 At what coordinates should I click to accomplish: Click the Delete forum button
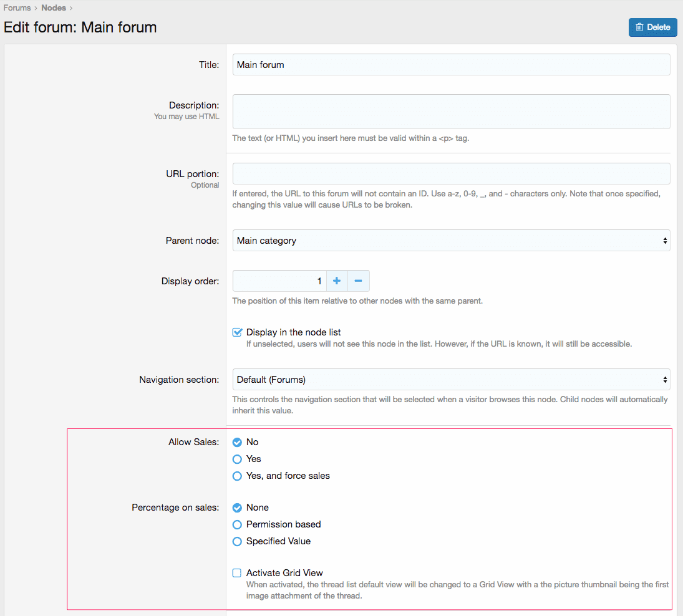tap(652, 27)
